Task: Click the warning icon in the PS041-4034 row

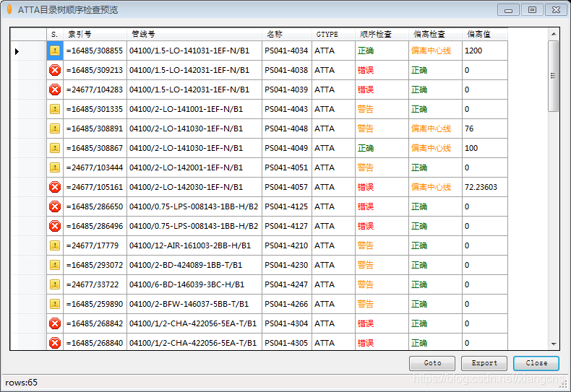Action: pyautogui.click(x=55, y=51)
